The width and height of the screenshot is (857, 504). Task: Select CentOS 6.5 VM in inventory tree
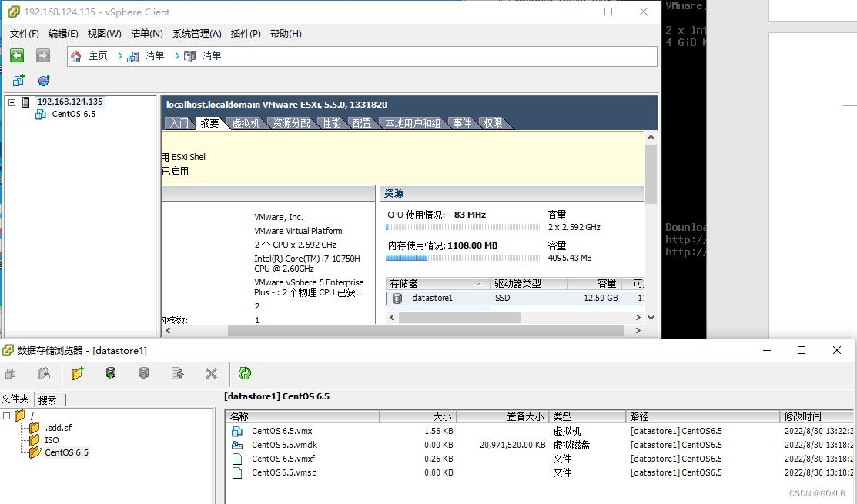click(x=73, y=115)
